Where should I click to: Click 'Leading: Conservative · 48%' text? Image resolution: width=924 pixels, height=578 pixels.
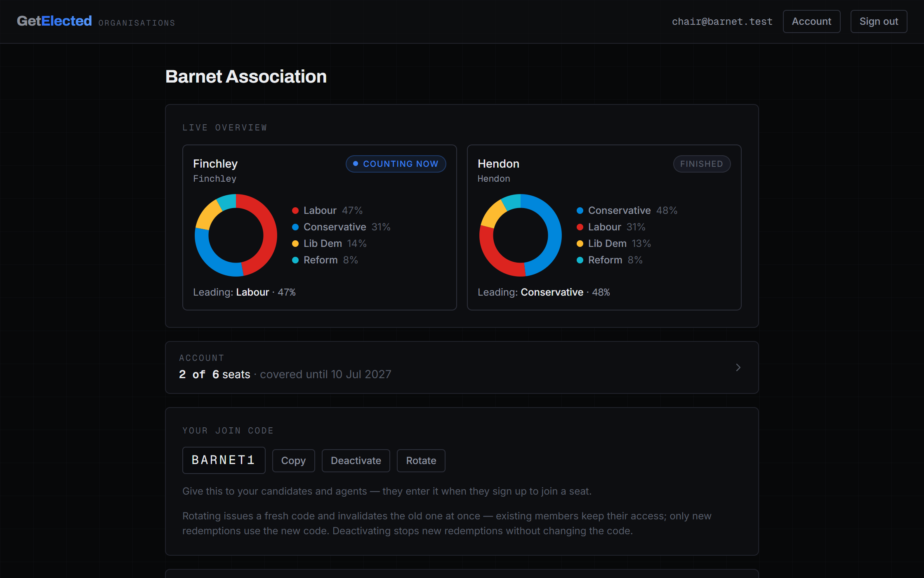click(544, 292)
